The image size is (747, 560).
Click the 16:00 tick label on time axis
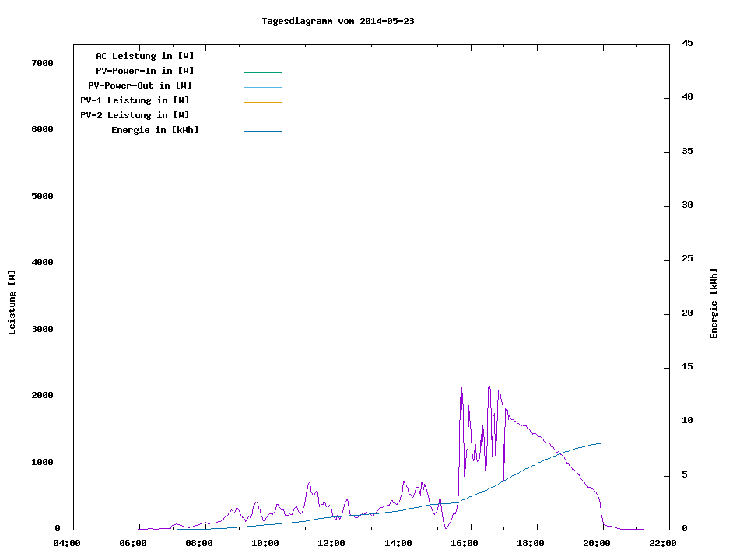point(465,543)
